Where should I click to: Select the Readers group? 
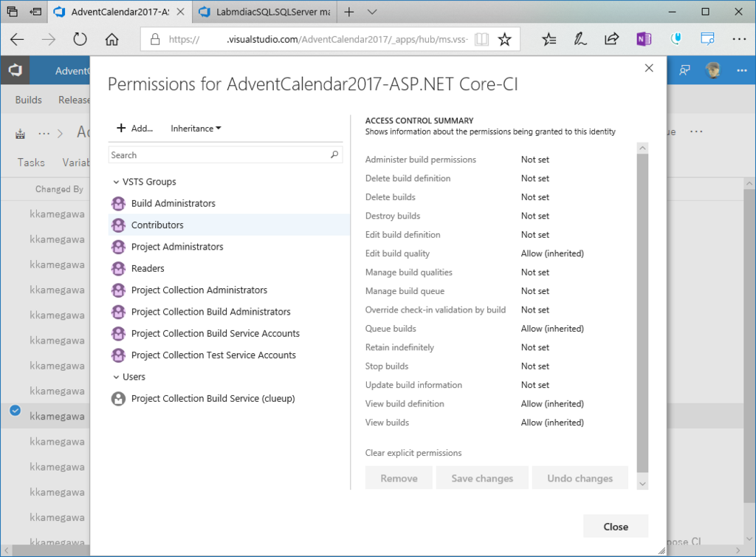coord(229,268)
